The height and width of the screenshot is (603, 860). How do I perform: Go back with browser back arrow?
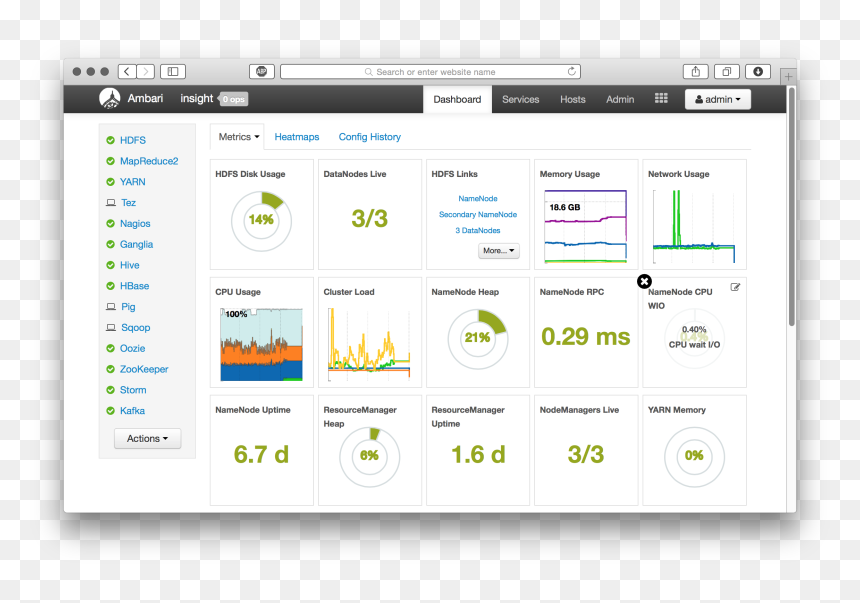(x=127, y=72)
